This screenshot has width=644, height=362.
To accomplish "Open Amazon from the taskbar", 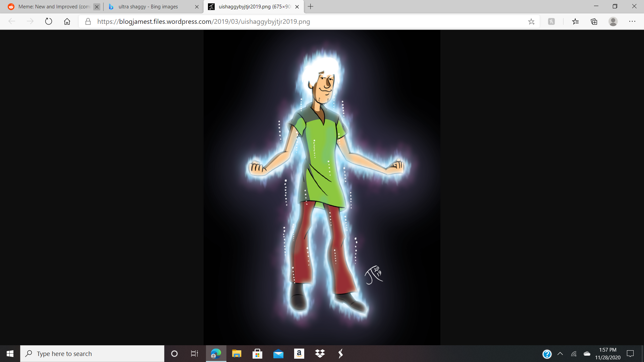I will pyautogui.click(x=299, y=354).
